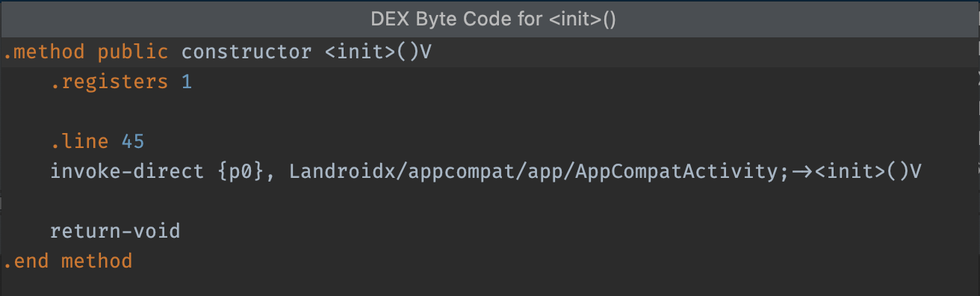Click the '.line' directive
The width and height of the screenshot is (980, 296).
click(79, 141)
